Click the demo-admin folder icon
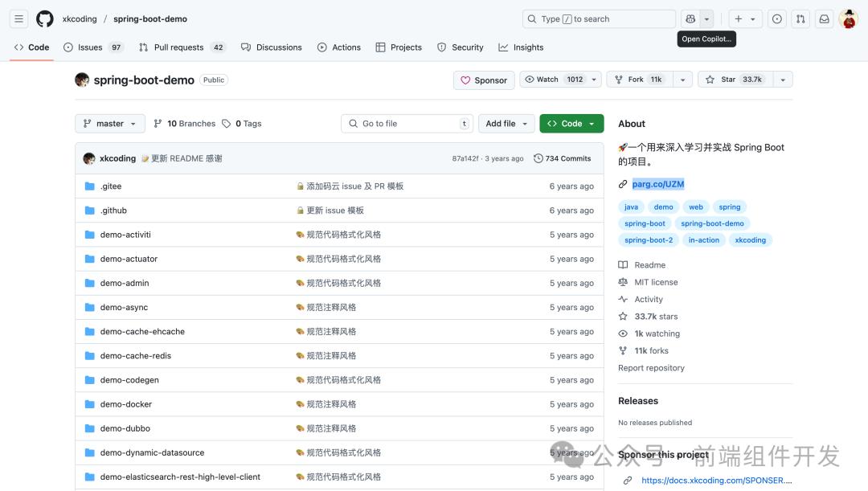Image resolution: width=868 pixels, height=491 pixels. pyautogui.click(x=90, y=283)
